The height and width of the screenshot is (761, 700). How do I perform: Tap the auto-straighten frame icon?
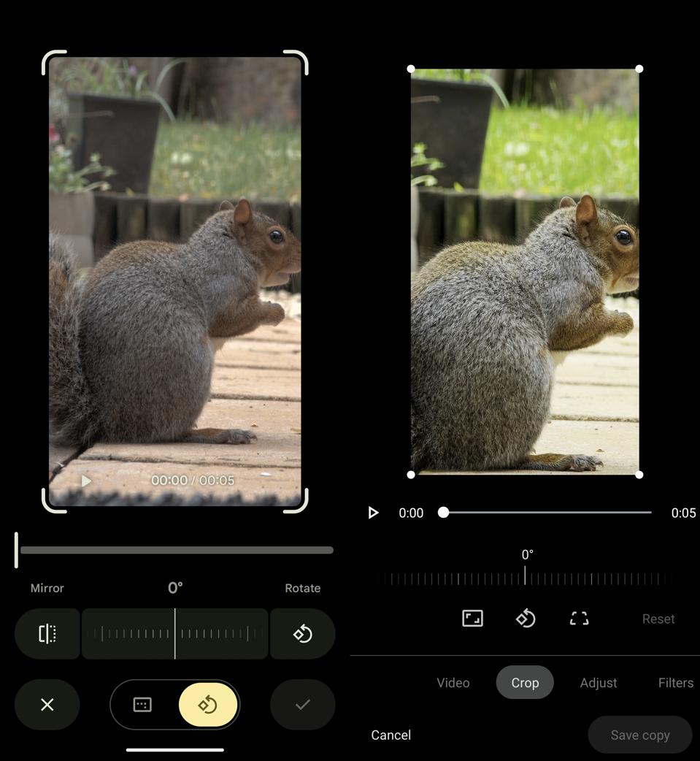coord(579,619)
